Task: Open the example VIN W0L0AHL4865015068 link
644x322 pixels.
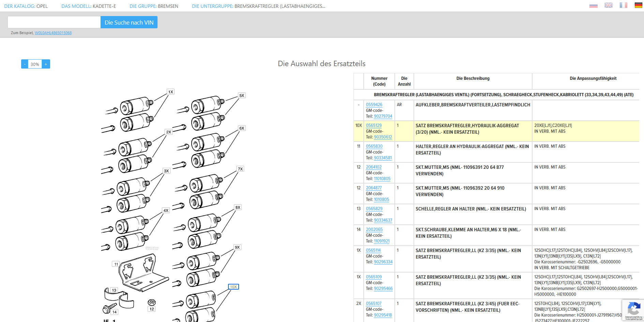Action: click(x=53, y=33)
